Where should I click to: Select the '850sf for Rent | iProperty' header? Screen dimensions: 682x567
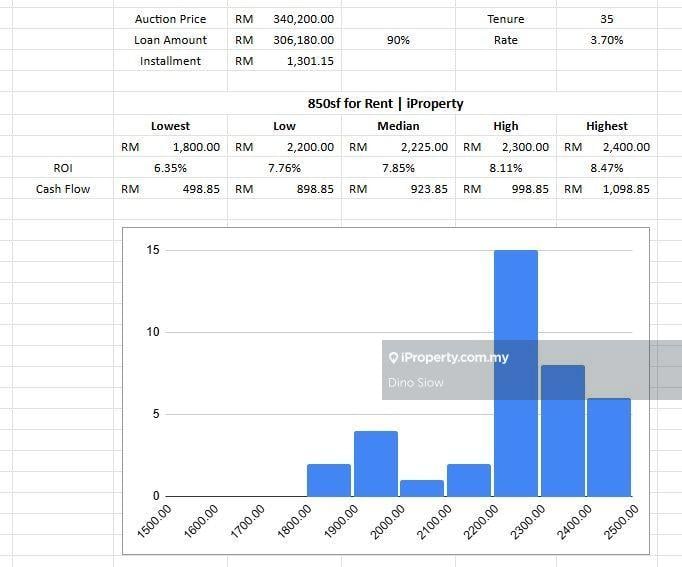pos(385,103)
